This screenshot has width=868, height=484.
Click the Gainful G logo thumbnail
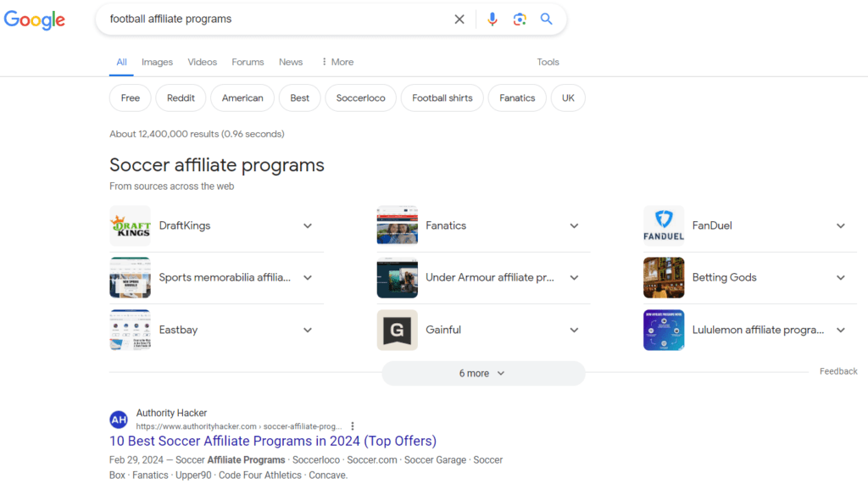[x=397, y=330]
